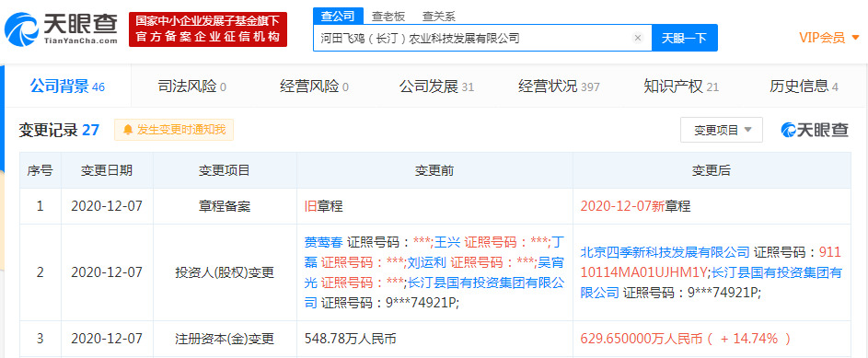Click the TianYanCha logo at top left

pos(61,29)
